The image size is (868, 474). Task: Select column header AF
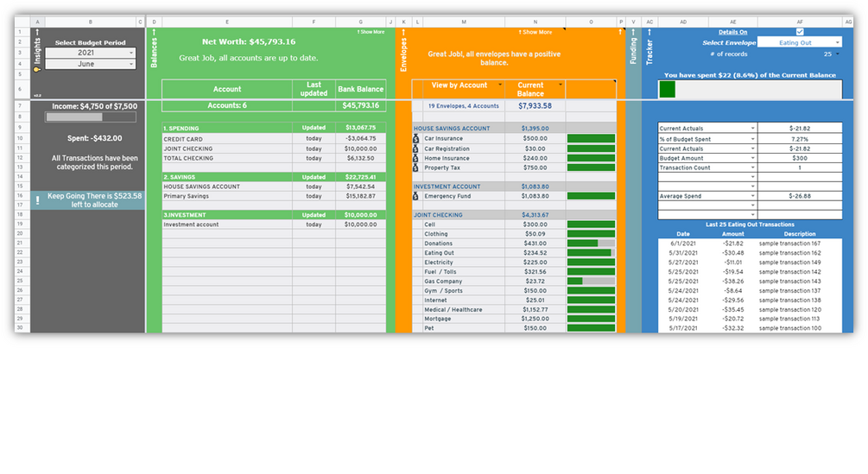point(800,22)
